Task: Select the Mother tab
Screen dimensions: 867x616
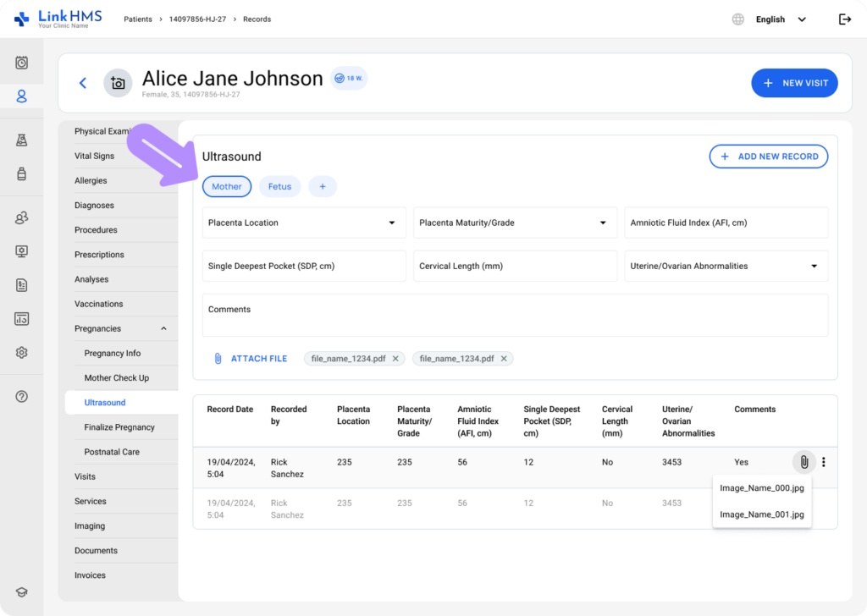Action: (227, 187)
